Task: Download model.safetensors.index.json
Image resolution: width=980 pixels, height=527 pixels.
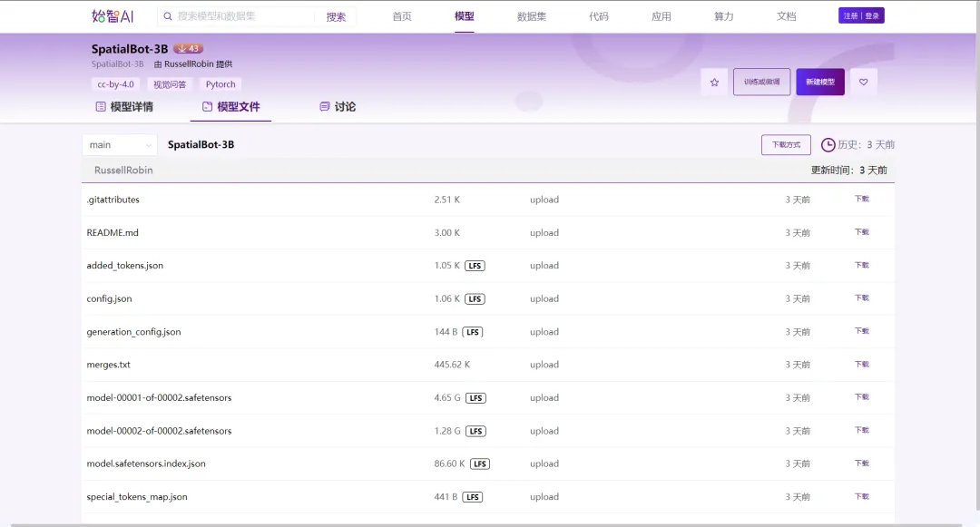Action: pyautogui.click(x=862, y=464)
